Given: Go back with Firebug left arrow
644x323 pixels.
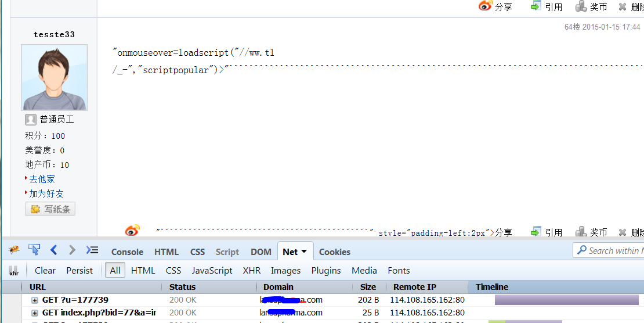Looking at the screenshot, I should click(53, 249).
